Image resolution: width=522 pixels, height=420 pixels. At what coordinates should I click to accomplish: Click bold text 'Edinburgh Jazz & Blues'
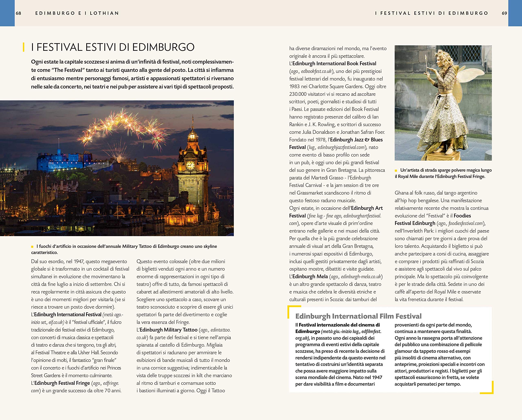[x=356, y=140]
